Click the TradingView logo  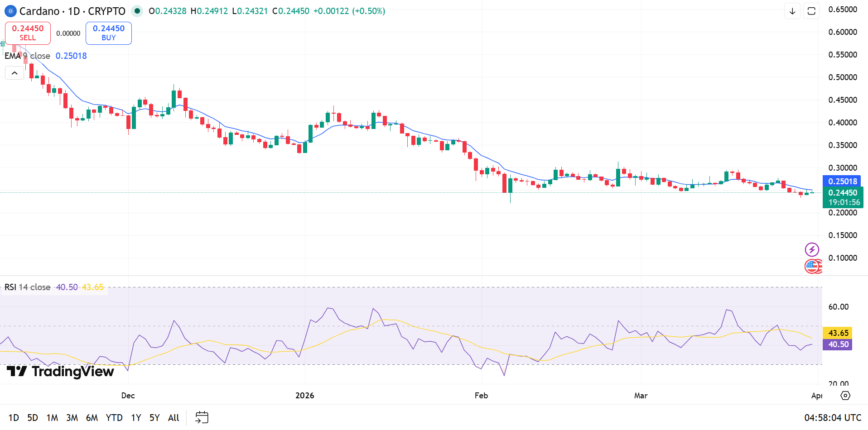pos(60,372)
